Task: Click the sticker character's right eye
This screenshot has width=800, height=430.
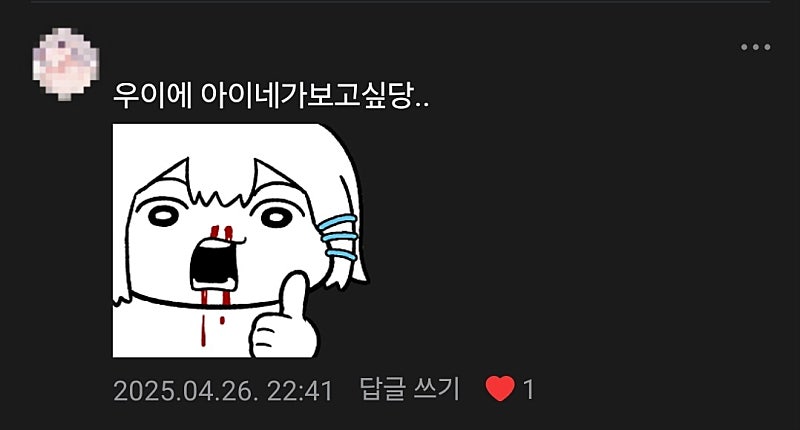Action: [x=277, y=217]
